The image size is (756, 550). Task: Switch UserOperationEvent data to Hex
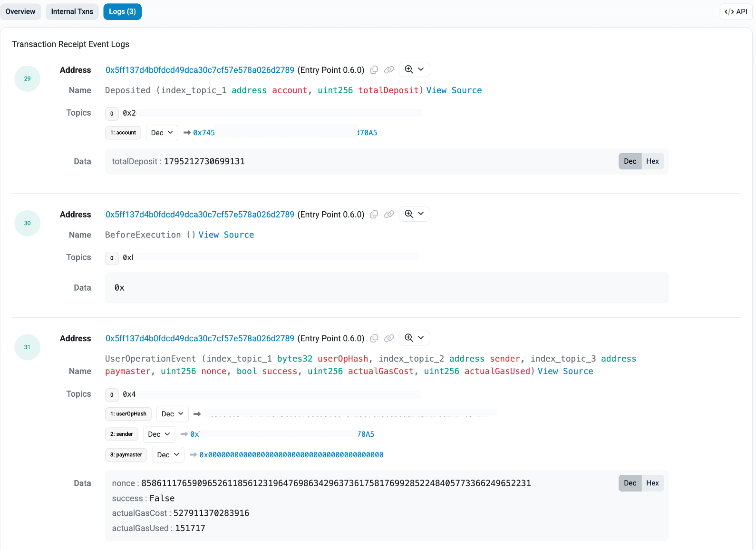[652, 483]
